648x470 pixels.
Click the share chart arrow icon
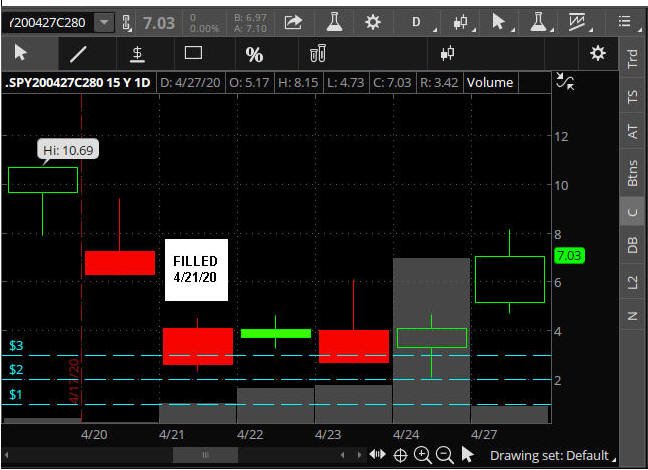(293, 22)
